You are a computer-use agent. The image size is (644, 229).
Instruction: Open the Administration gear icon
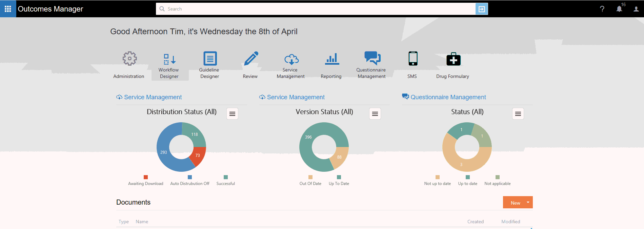[x=129, y=59]
